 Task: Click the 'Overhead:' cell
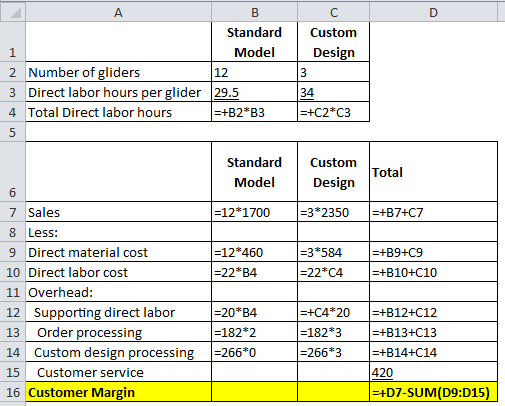coord(118,292)
